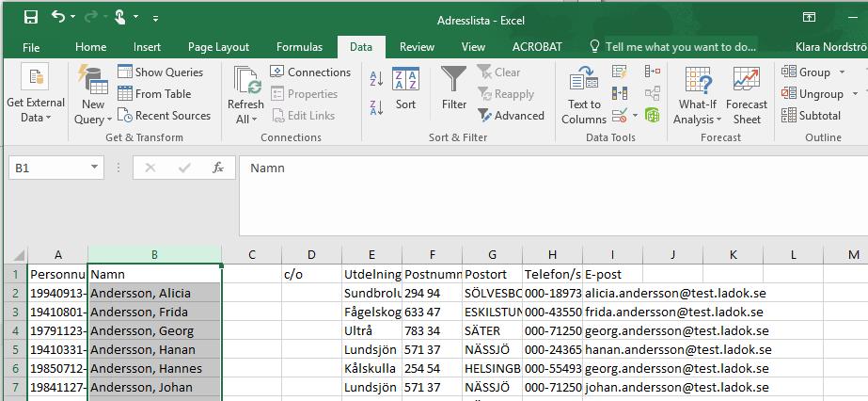Select column A header
868x401 pixels.
57,254
